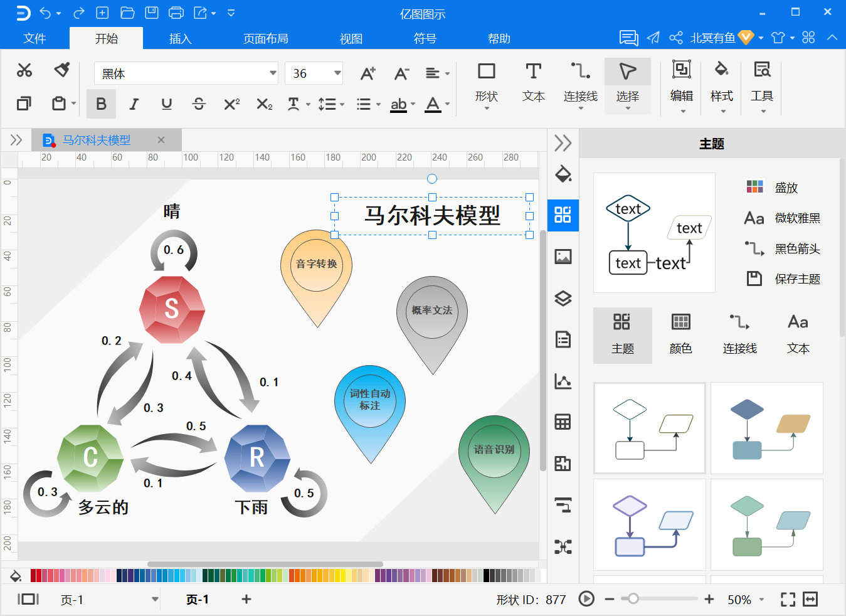Open the image side panel icon

563,257
